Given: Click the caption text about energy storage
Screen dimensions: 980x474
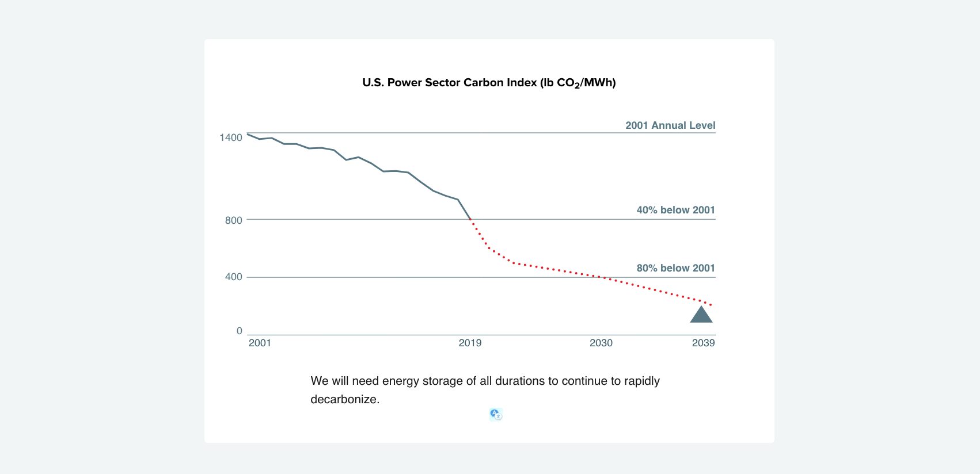Looking at the screenshot, I should pyautogui.click(x=485, y=381).
